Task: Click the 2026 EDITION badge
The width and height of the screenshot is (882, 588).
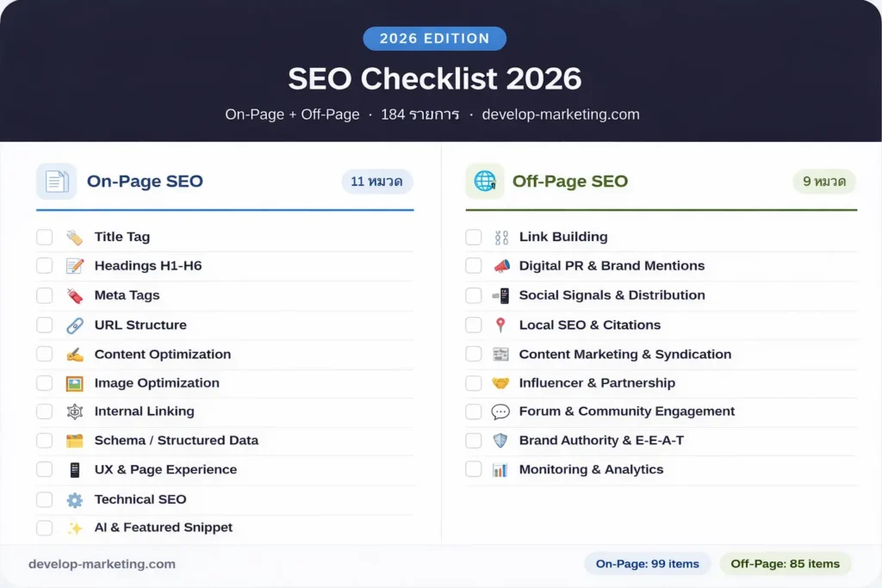Action: pyautogui.click(x=434, y=38)
